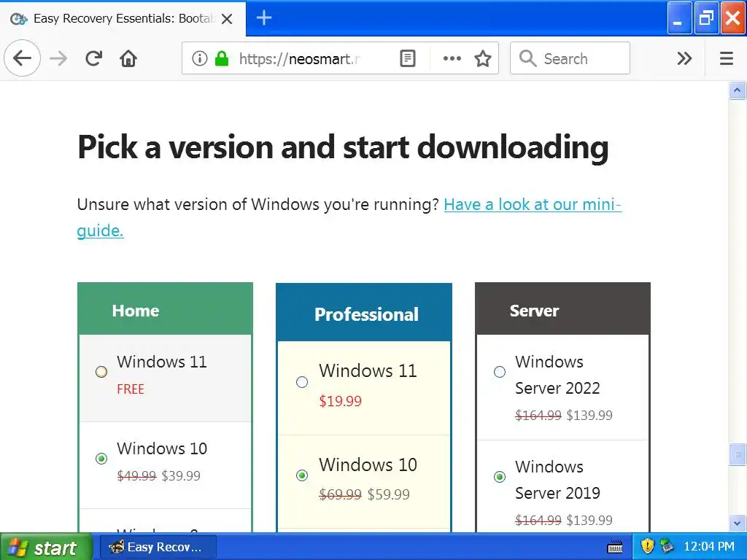Click the scrollbar up arrow

[x=737, y=90]
